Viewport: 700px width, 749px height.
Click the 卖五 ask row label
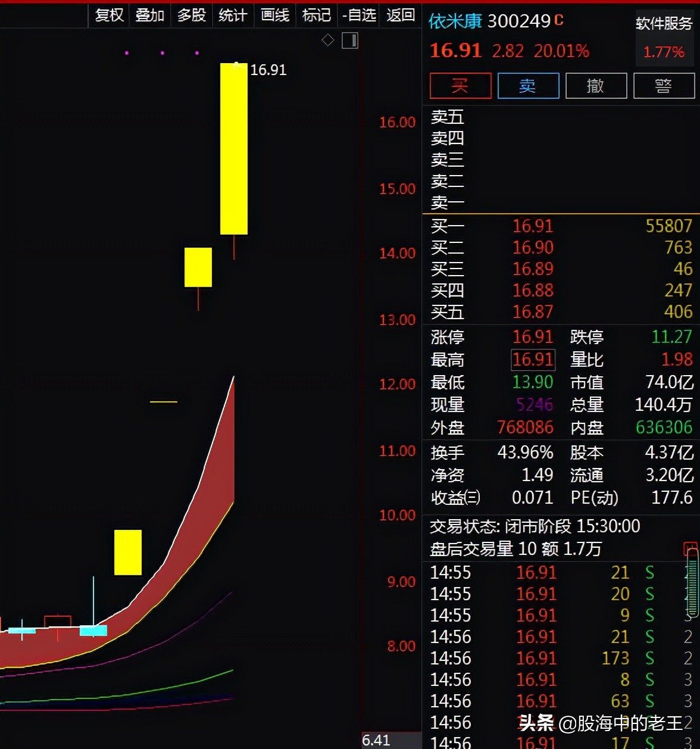point(448,117)
